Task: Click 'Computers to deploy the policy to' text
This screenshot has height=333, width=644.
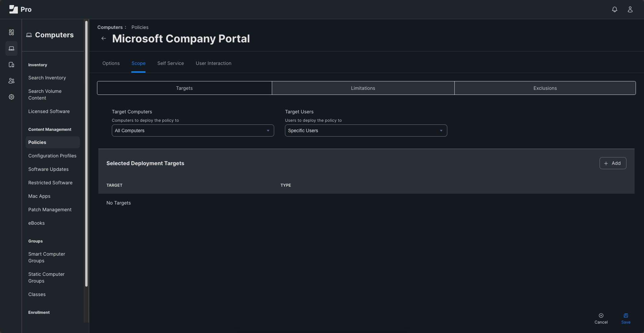Action: 145,120
